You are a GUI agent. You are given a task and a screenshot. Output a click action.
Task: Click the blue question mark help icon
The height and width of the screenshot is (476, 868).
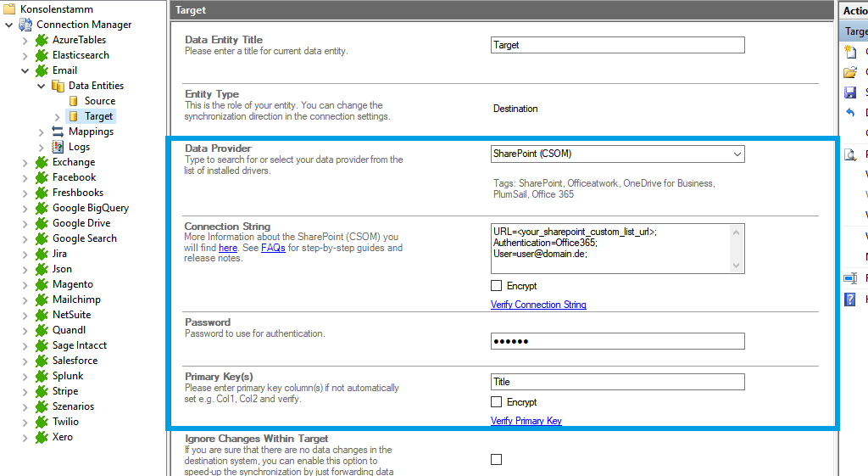850,299
